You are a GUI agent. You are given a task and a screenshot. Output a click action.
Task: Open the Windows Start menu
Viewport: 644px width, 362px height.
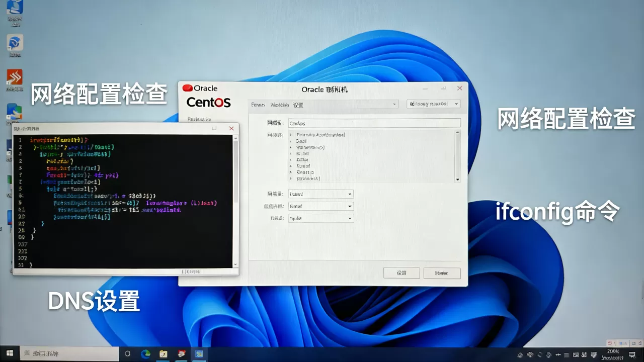[x=10, y=354]
